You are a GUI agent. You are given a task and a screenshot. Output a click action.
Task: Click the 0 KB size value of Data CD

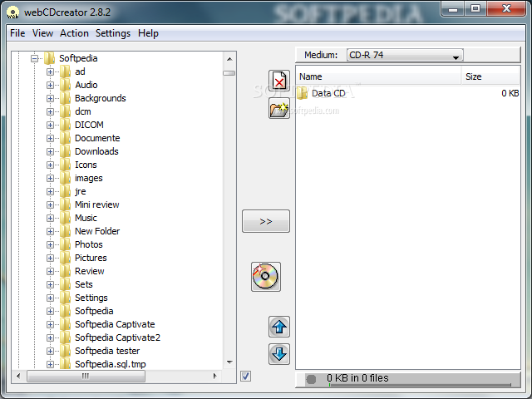coord(510,93)
